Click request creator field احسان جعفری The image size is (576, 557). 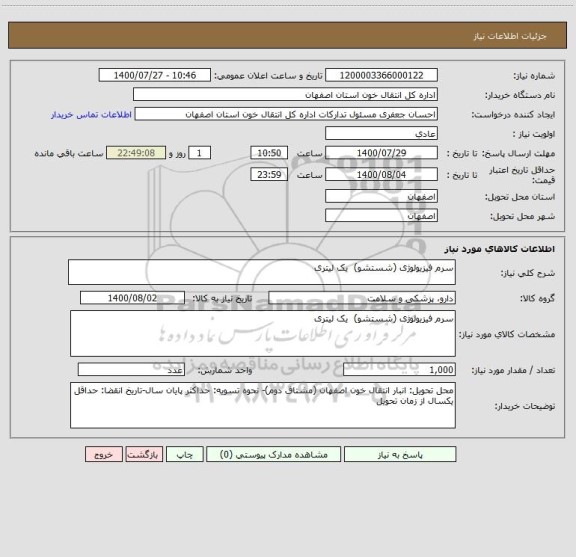point(286,114)
